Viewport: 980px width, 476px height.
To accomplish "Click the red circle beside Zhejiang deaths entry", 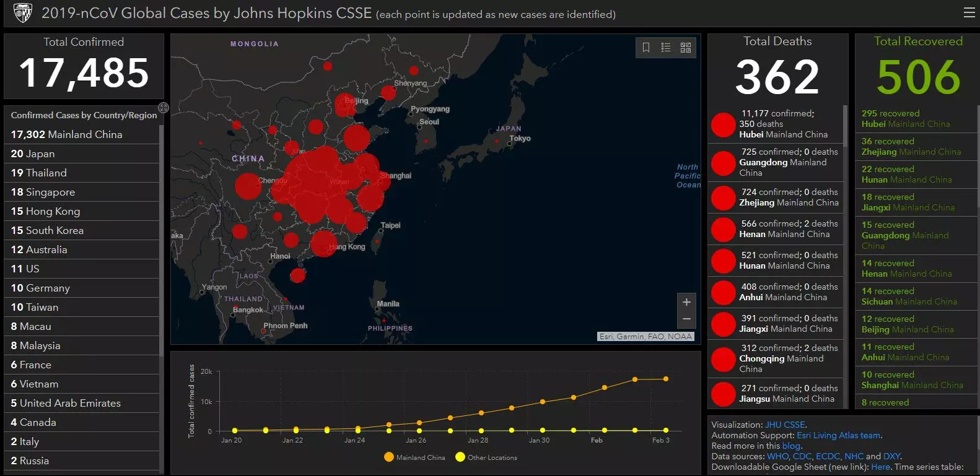I will [723, 198].
